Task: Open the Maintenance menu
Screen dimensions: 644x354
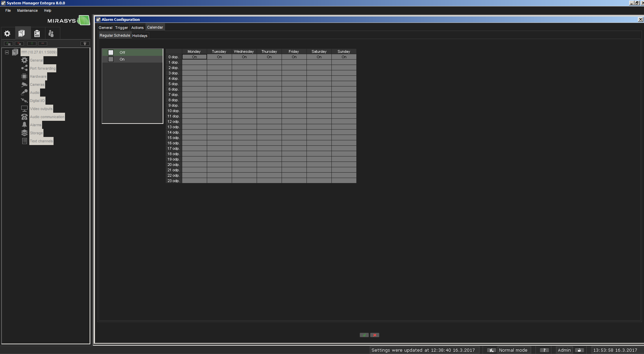Action: coord(27,10)
